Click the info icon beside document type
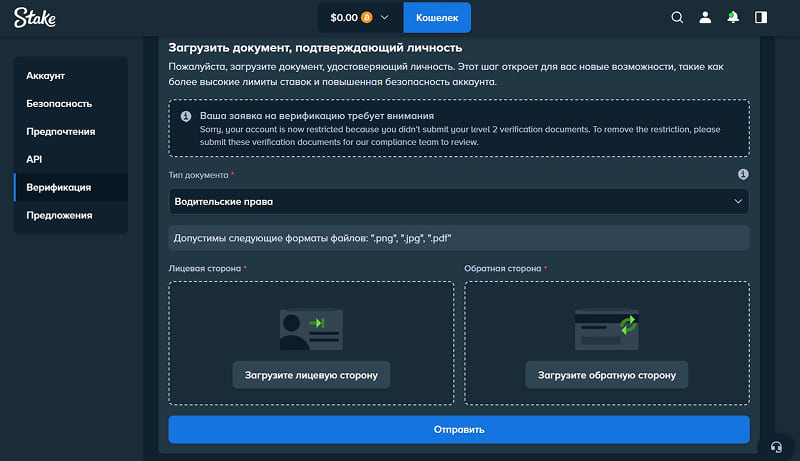 pyautogui.click(x=743, y=174)
